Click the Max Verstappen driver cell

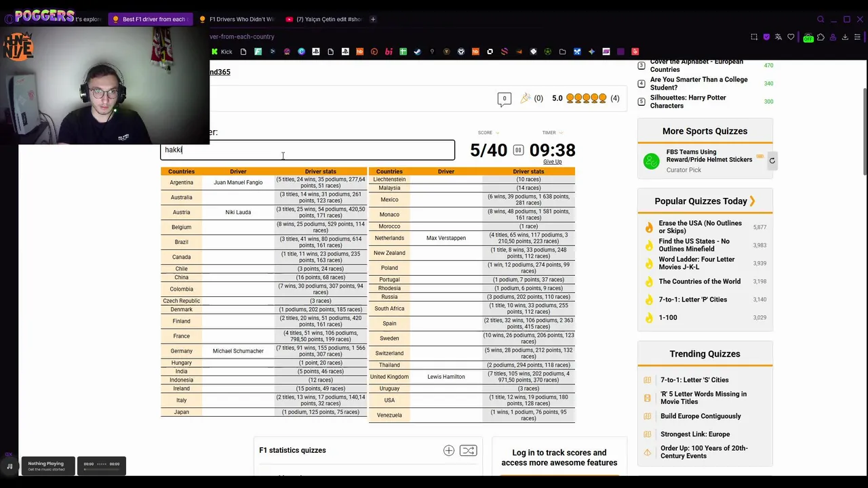pos(446,238)
